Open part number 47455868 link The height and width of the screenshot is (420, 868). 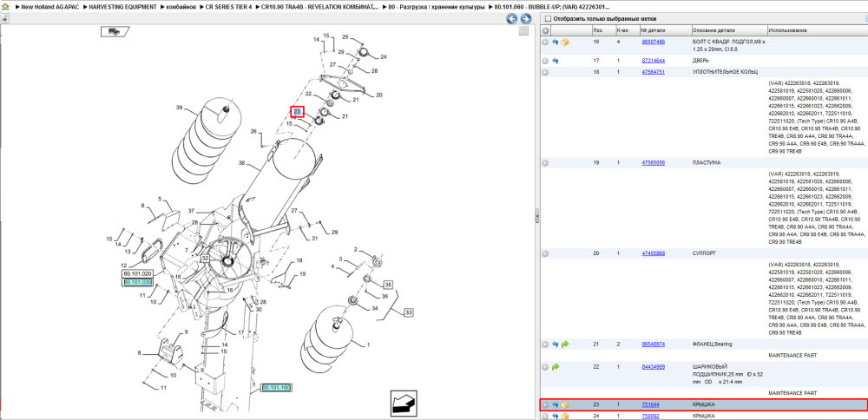(x=654, y=253)
